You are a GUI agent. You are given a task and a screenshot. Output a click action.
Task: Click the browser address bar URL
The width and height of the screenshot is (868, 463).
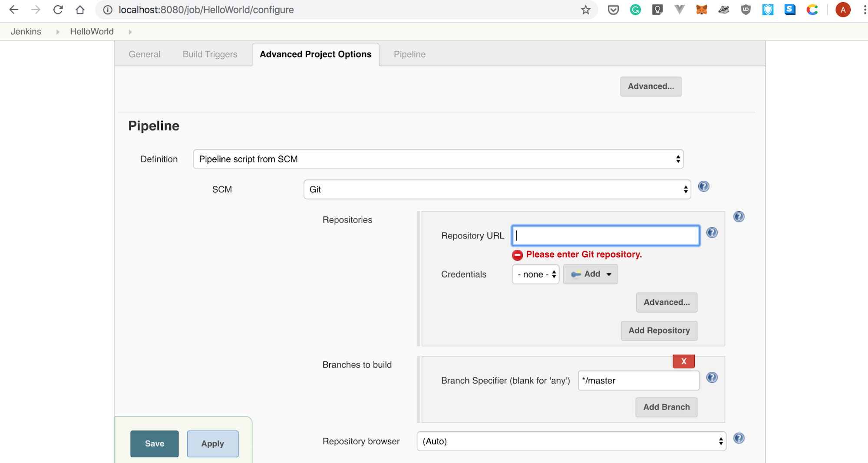click(206, 10)
